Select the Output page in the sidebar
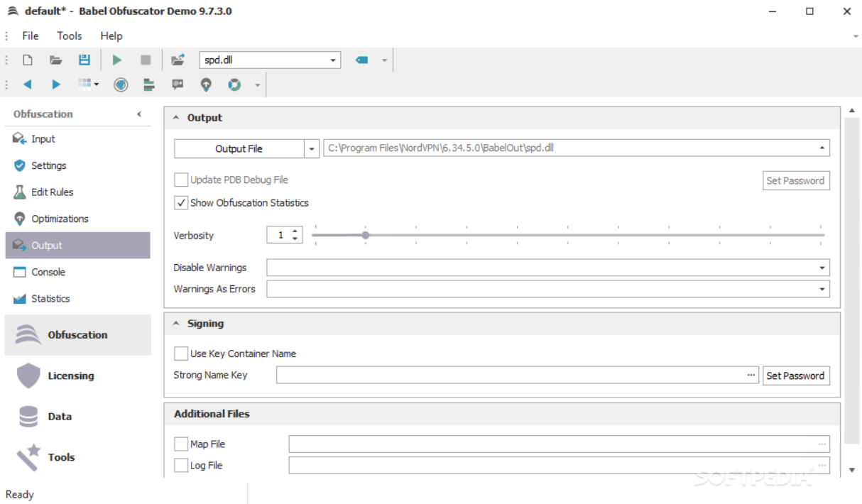 (77, 245)
